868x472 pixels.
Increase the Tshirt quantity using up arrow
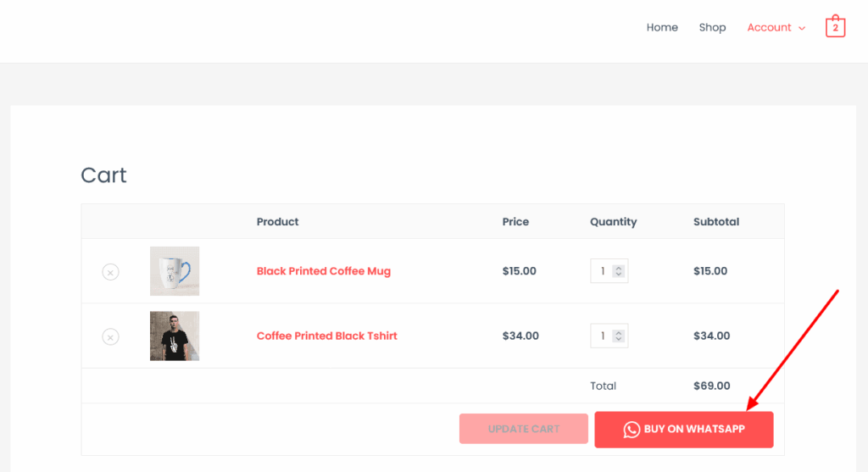(x=619, y=332)
